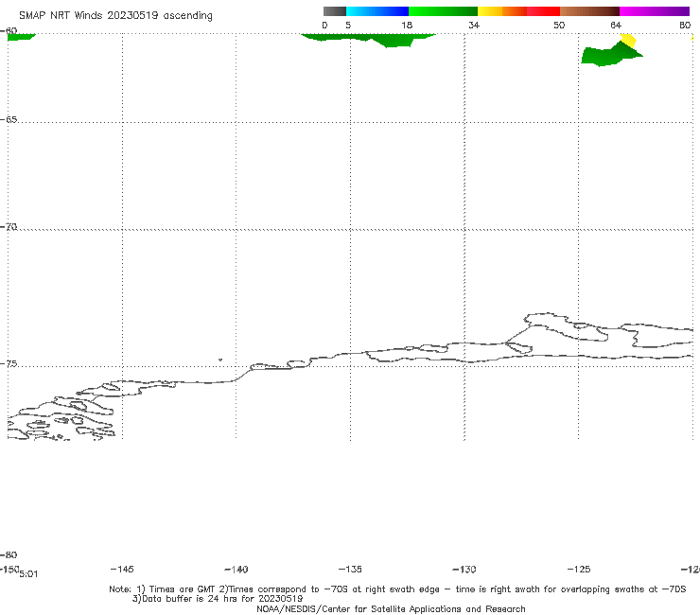This screenshot has height=615, width=700.
Task: Click the '50' colorbar scale label
Action: 559,26
